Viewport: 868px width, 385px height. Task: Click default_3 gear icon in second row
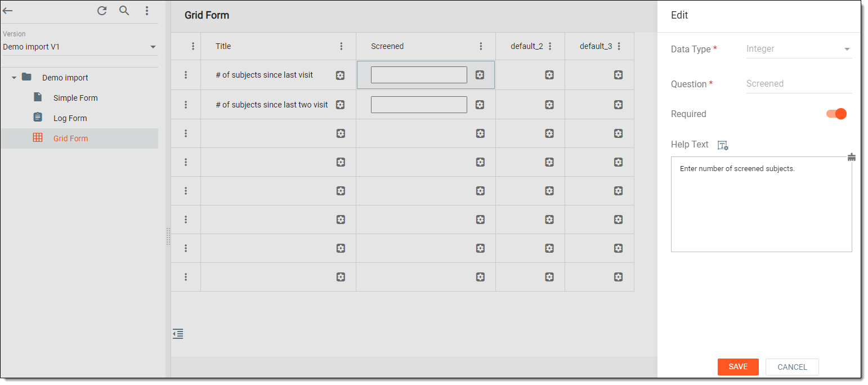618,105
